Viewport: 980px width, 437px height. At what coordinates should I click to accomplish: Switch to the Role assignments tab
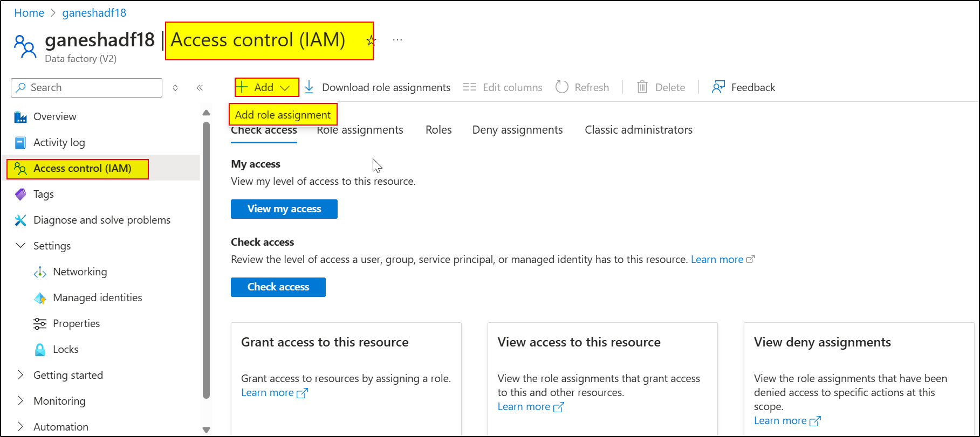tap(360, 130)
